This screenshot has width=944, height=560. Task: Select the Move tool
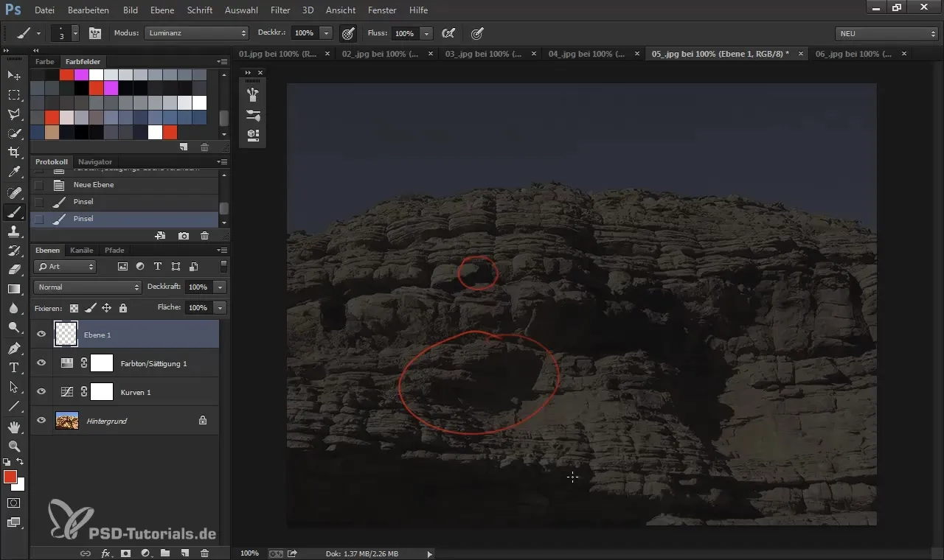[x=14, y=75]
